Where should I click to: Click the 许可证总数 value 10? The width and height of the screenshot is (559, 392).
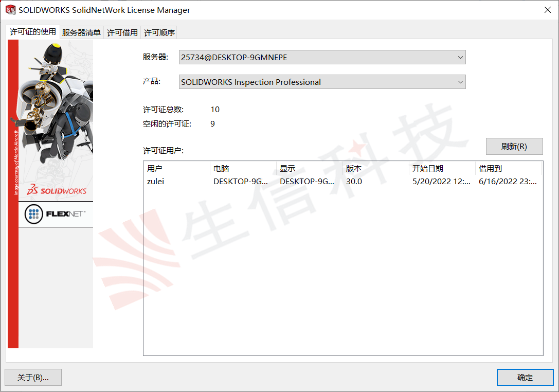coord(215,110)
